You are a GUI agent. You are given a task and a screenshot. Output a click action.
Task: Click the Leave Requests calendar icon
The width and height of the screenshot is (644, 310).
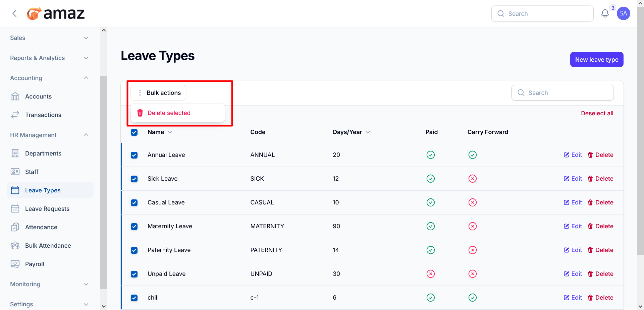(x=15, y=209)
